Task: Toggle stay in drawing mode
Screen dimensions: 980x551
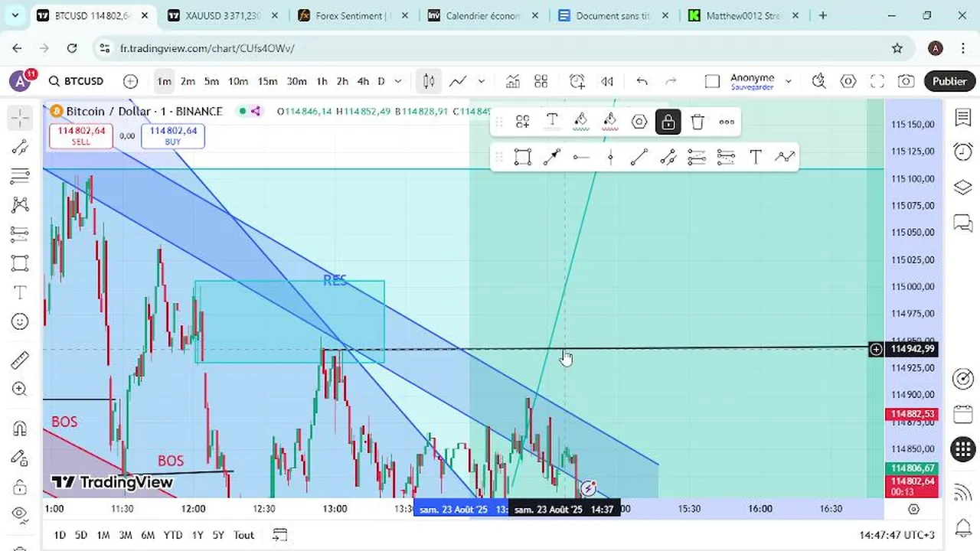Action: pyautogui.click(x=20, y=458)
